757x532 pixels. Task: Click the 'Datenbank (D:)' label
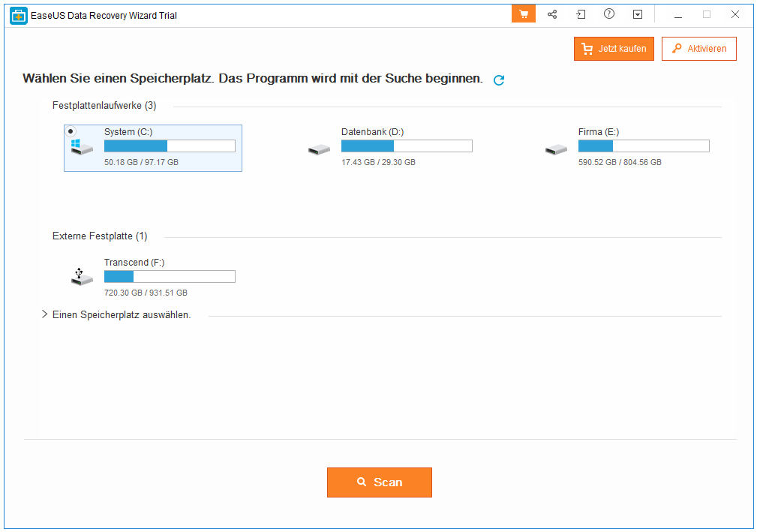tap(373, 132)
